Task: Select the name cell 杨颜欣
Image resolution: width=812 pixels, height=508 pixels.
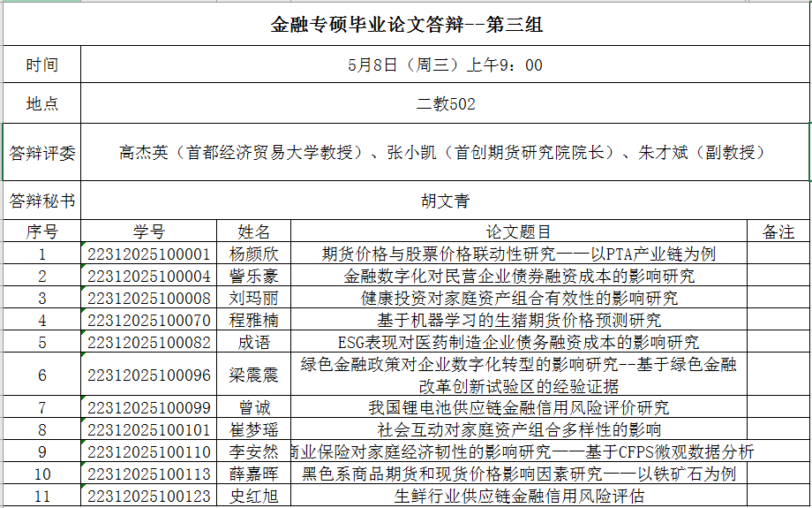Action: click(253, 254)
